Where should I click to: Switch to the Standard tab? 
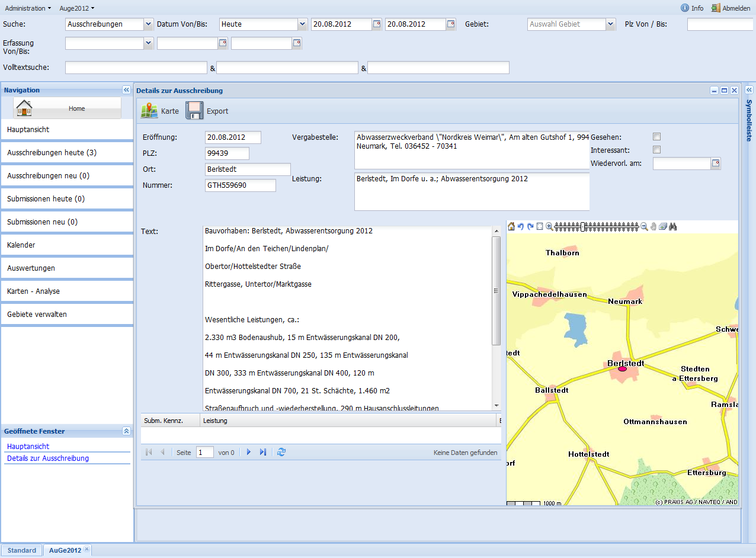pos(22,550)
